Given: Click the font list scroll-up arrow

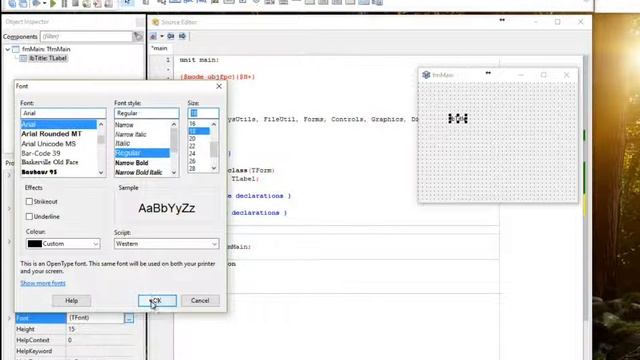Looking at the screenshot, I should click(x=101, y=124).
